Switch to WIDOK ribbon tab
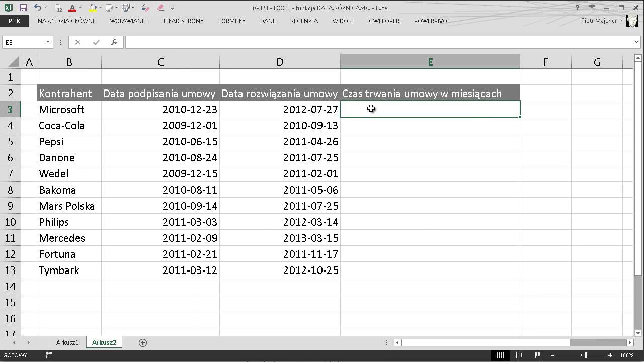644x362 pixels. [342, 21]
